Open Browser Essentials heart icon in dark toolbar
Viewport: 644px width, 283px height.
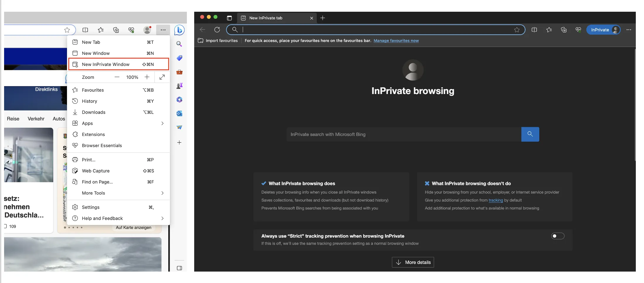point(578,30)
